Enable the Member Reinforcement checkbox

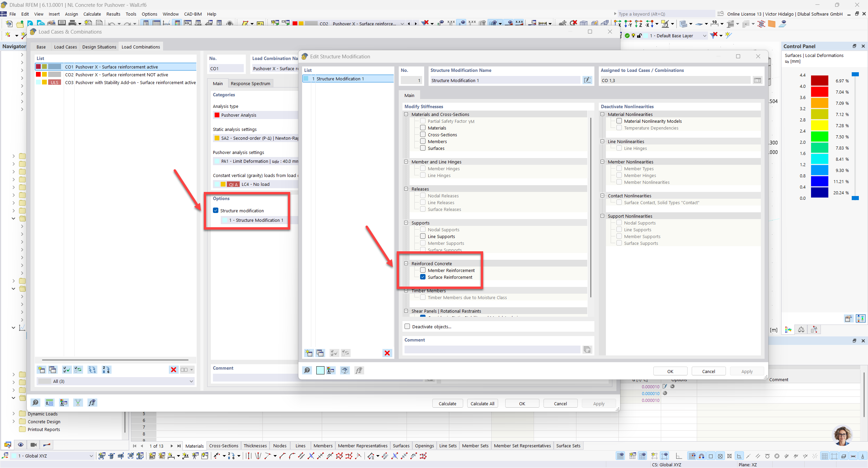coord(423,270)
